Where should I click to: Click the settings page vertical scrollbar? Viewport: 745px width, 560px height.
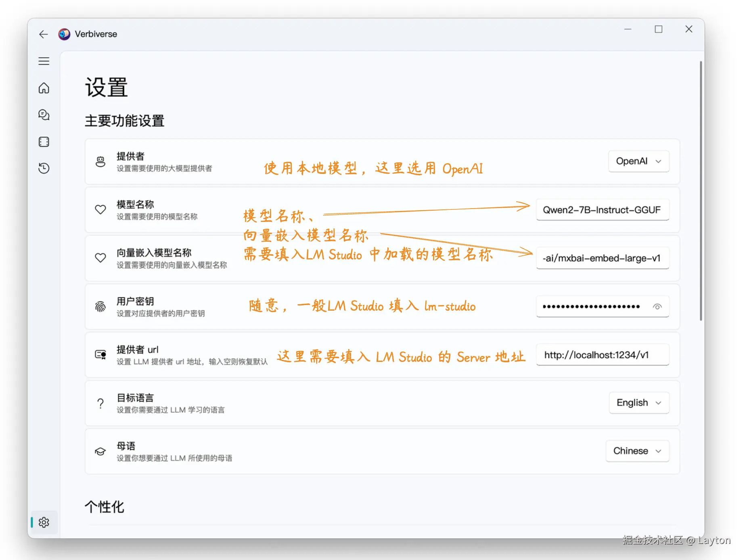click(x=701, y=191)
